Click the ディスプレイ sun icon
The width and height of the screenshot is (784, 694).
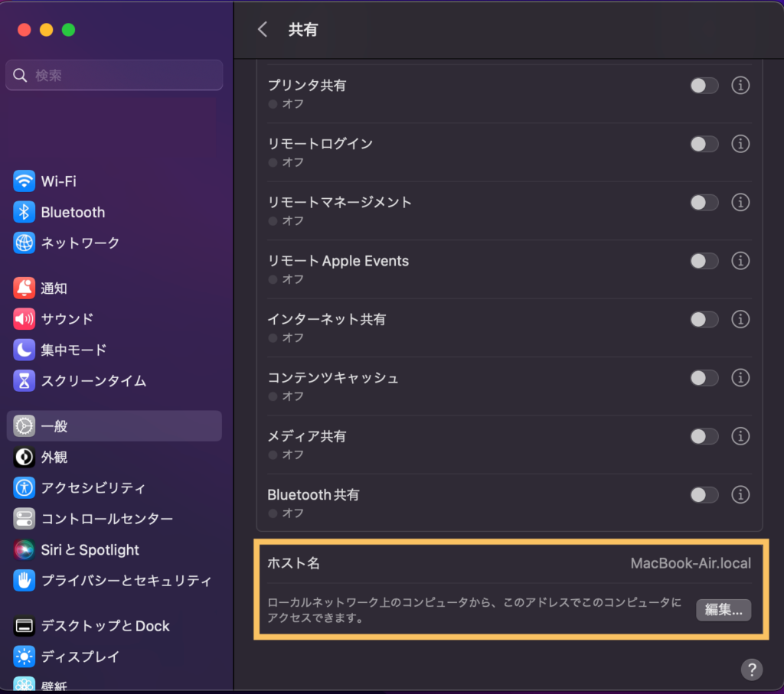(24, 657)
